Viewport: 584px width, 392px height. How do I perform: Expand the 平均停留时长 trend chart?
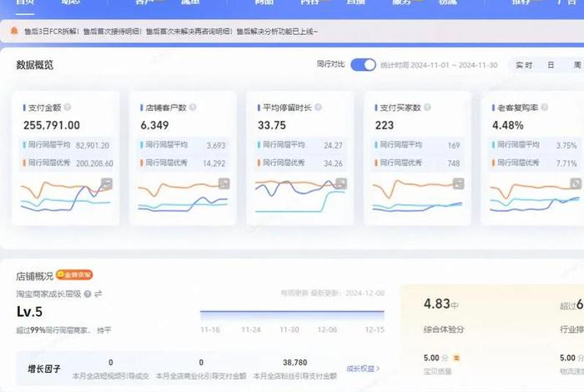pos(341,183)
